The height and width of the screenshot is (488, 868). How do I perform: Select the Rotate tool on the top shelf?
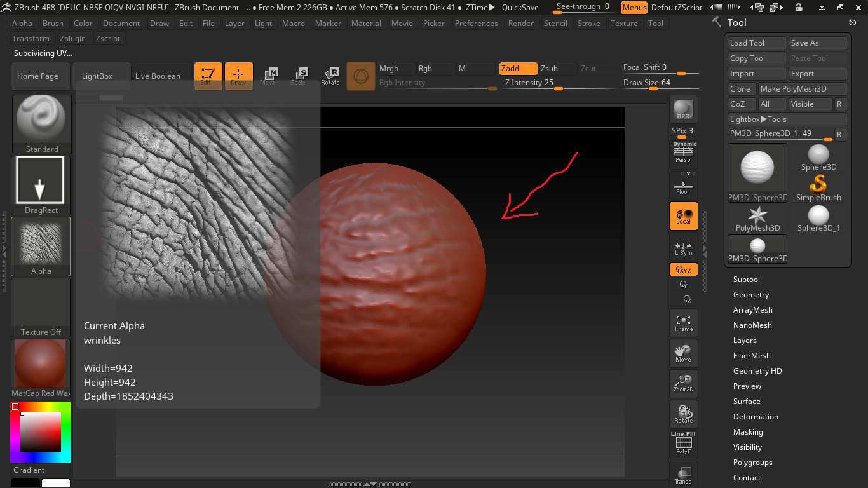pos(331,75)
